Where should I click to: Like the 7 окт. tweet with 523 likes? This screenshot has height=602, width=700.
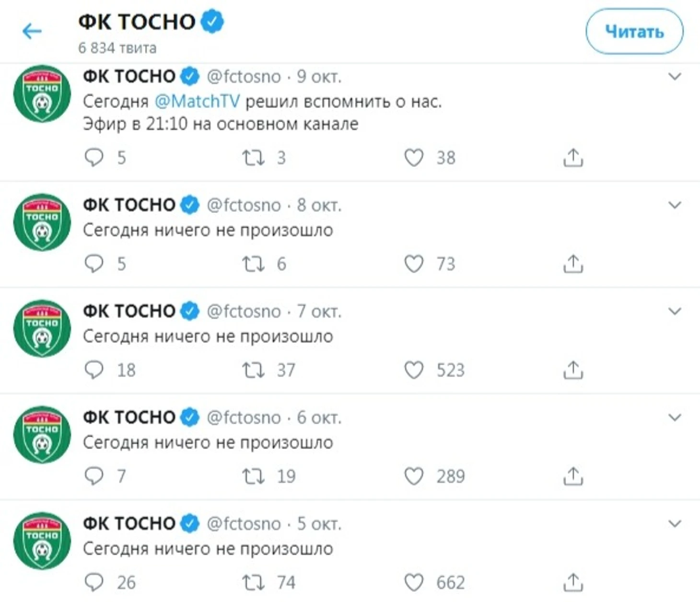[x=414, y=370]
